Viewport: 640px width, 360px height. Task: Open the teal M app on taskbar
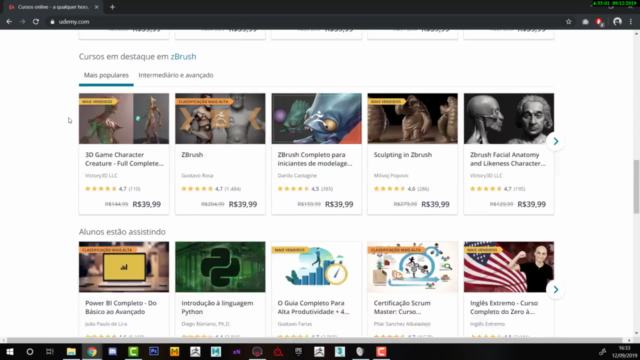pyautogui.click(x=216, y=351)
